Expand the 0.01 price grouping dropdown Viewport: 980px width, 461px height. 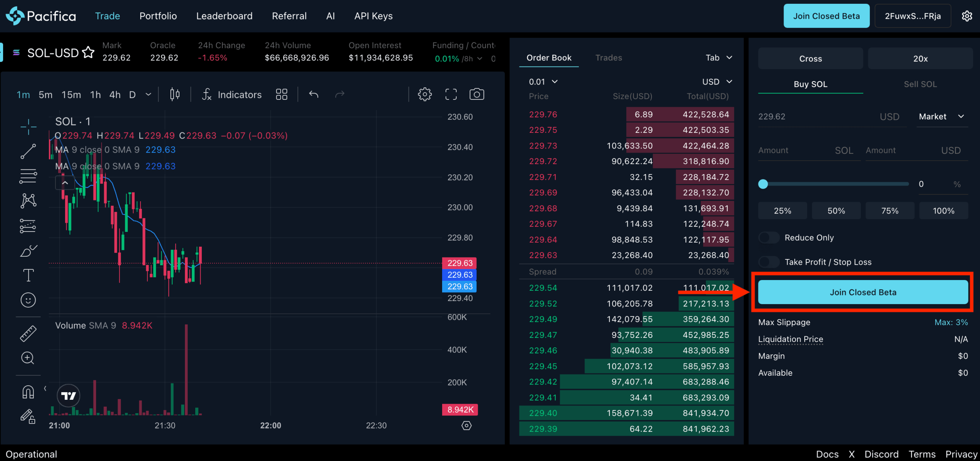pos(543,81)
